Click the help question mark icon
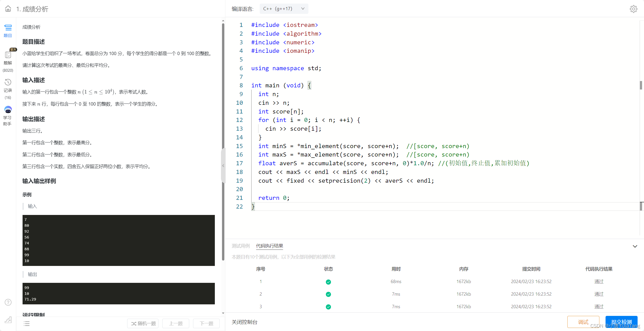Viewport: 644px width, 331px height. coord(8,302)
